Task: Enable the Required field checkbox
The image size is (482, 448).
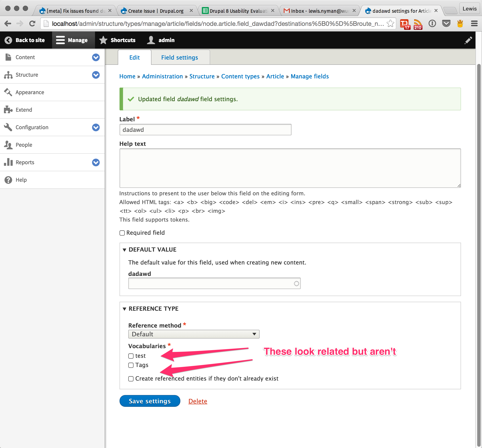Action: tap(122, 233)
